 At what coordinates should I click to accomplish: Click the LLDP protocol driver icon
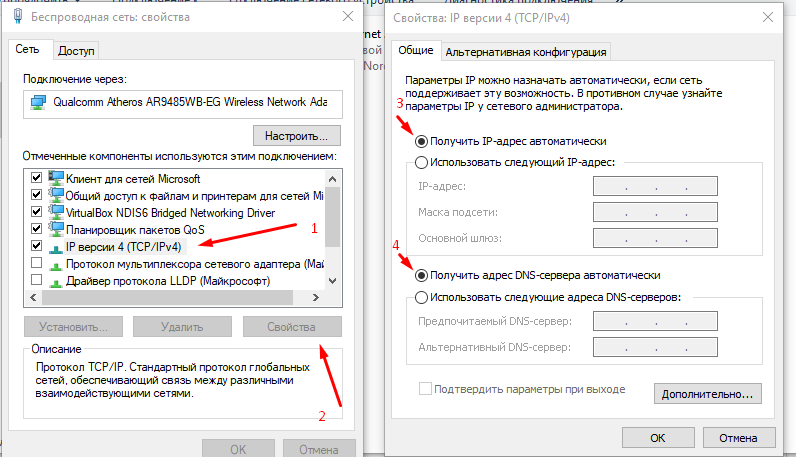click(x=56, y=282)
